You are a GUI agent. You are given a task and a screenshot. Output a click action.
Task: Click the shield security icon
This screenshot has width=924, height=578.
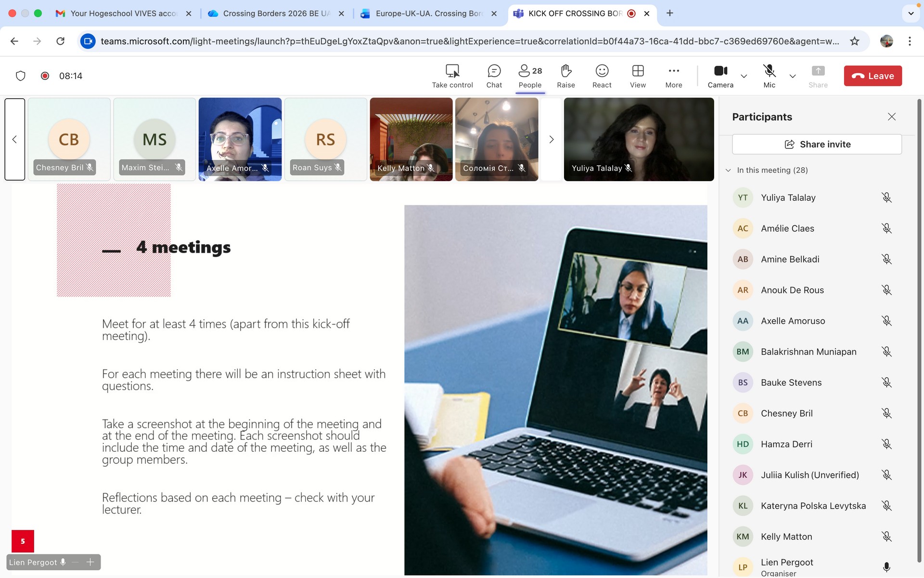pos(20,76)
